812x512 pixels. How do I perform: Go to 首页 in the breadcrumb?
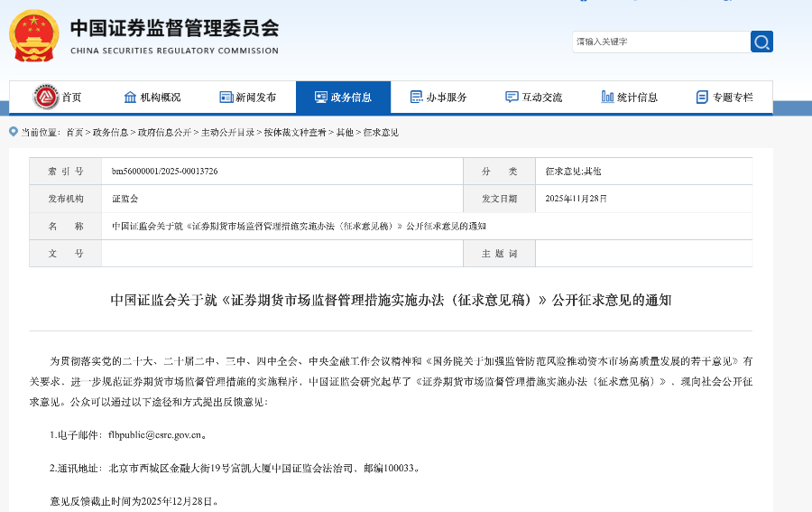tap(74, 133)
